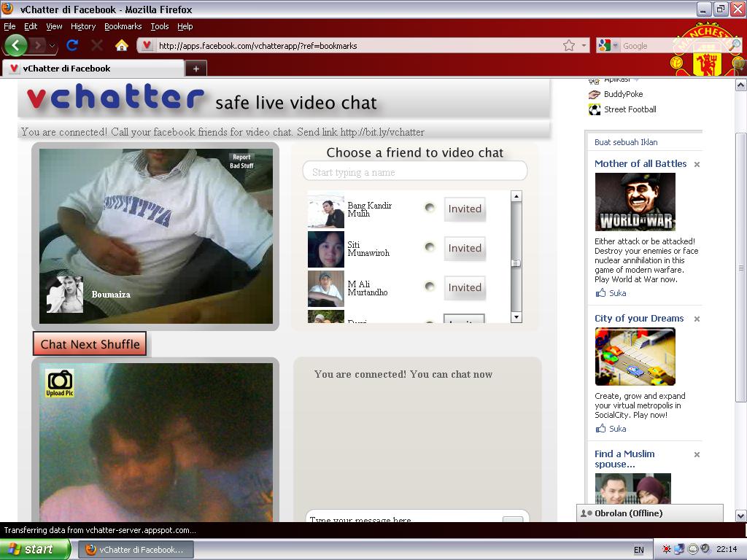
Task: Click the Buat sebuah Iklan link
Action: [625, 142]
